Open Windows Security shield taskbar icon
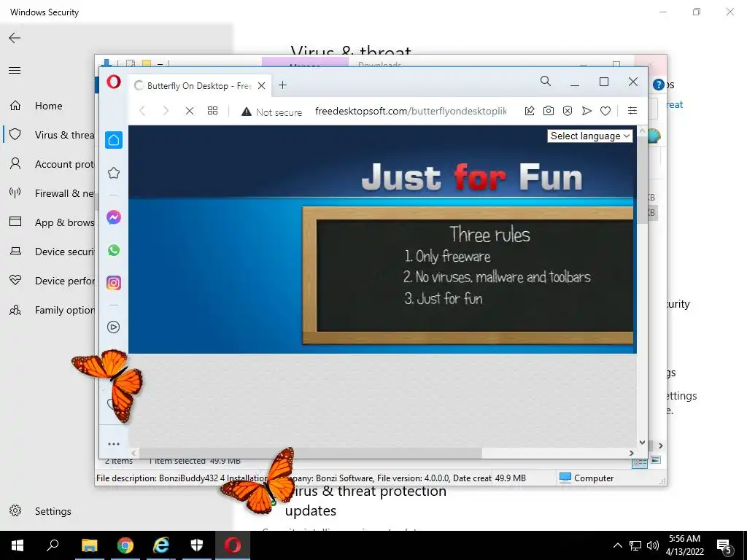The width and height of the screenshot is (747, 560). coord(197,545)
